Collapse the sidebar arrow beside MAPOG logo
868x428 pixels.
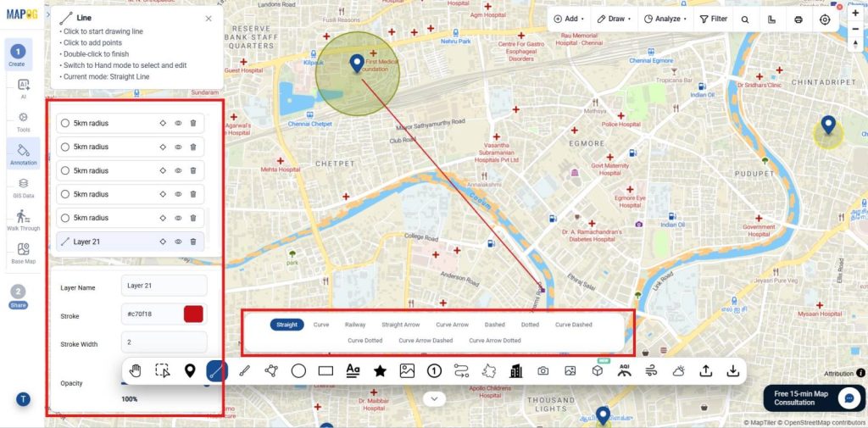48,14
